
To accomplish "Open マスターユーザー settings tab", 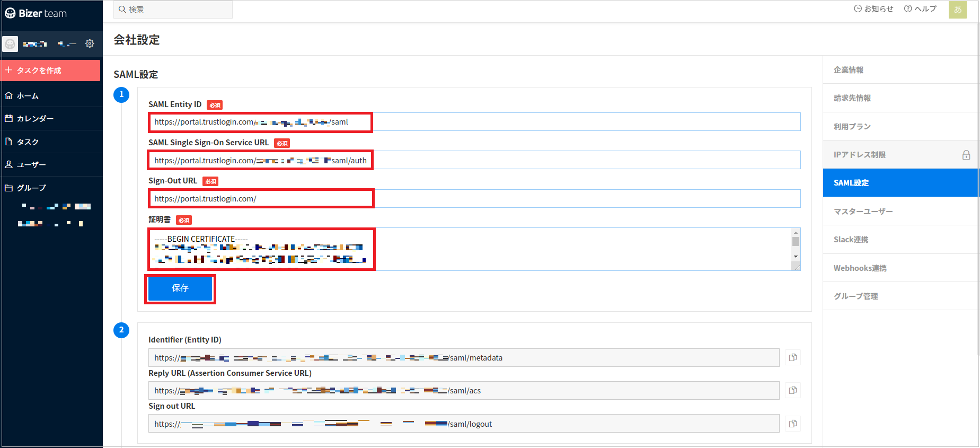I will 900,211.
